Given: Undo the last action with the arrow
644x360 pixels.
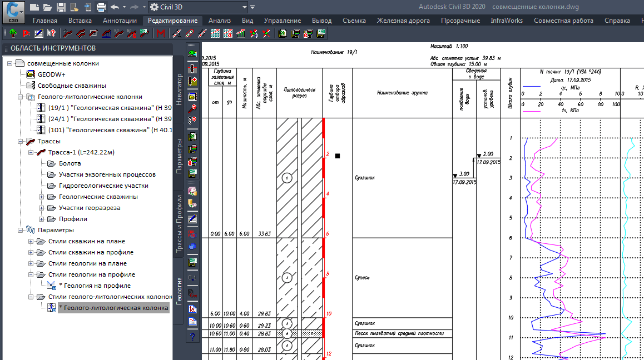Looking at the screenshot, I should tap(115, 7).
